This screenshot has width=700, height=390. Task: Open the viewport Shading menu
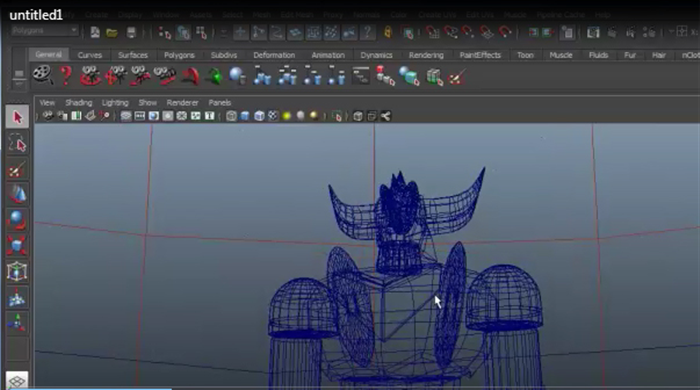(79, 103)
